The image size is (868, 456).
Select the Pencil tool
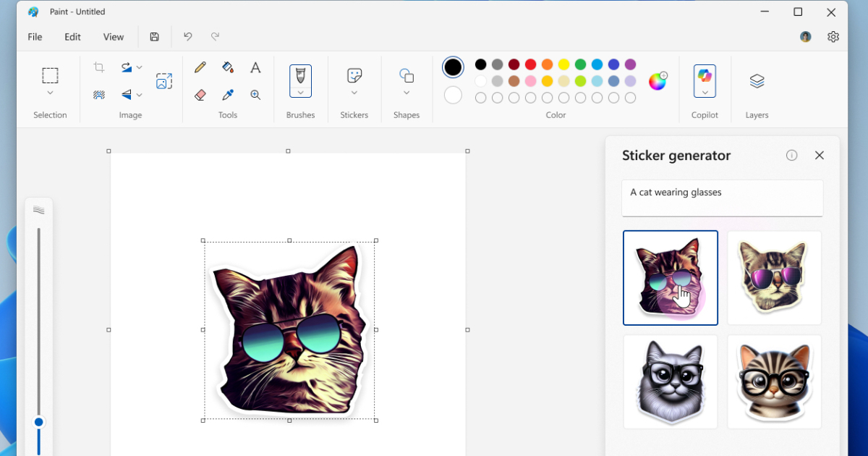pos(200,67)
